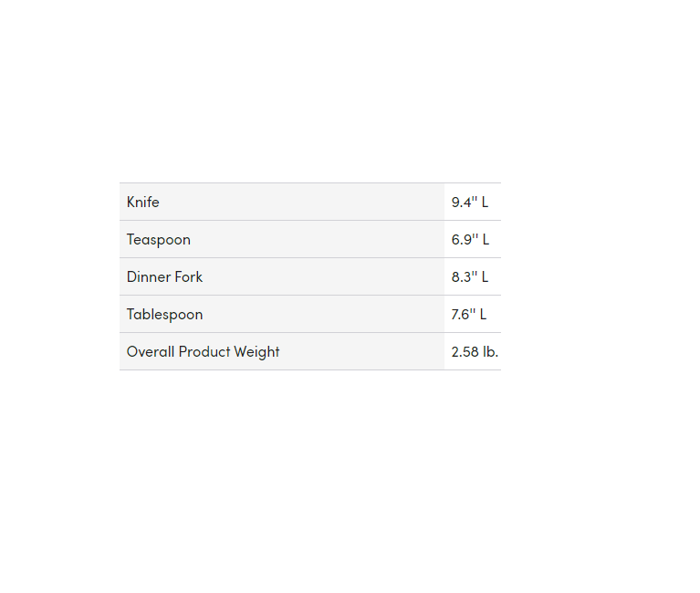This screenshot has width=700, height=593.
Task: Click the "L" unit in the Teaspoon row
Action: 486,240
